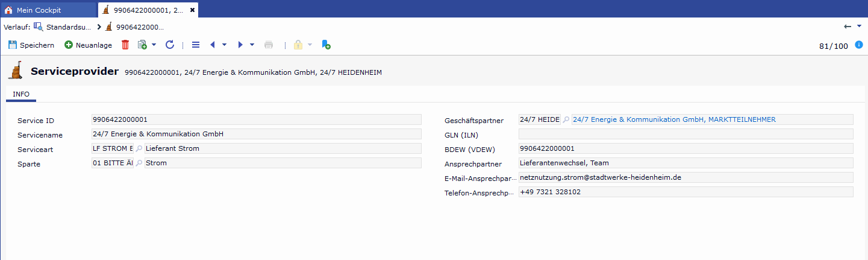This screenshot has width=868, height=260.
Task: Click the magnifier lookup next to Geschäftspartner
Action: 566,119
